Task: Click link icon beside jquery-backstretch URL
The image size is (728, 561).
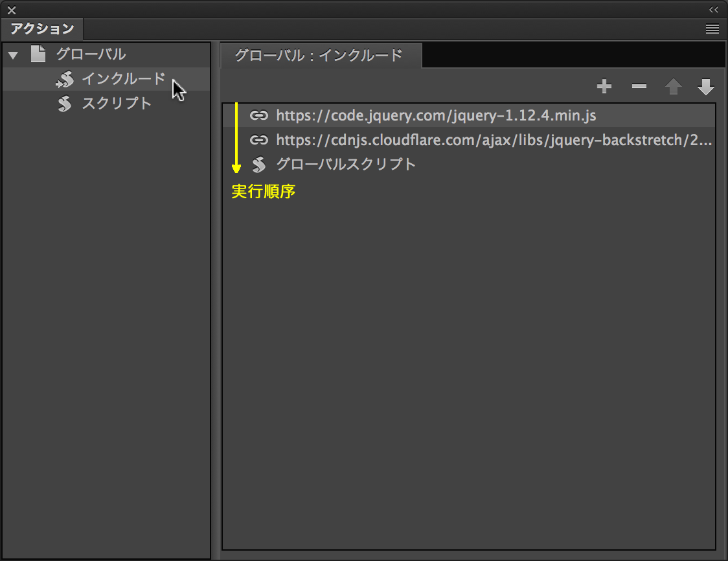Action: (x=259, y=140)
